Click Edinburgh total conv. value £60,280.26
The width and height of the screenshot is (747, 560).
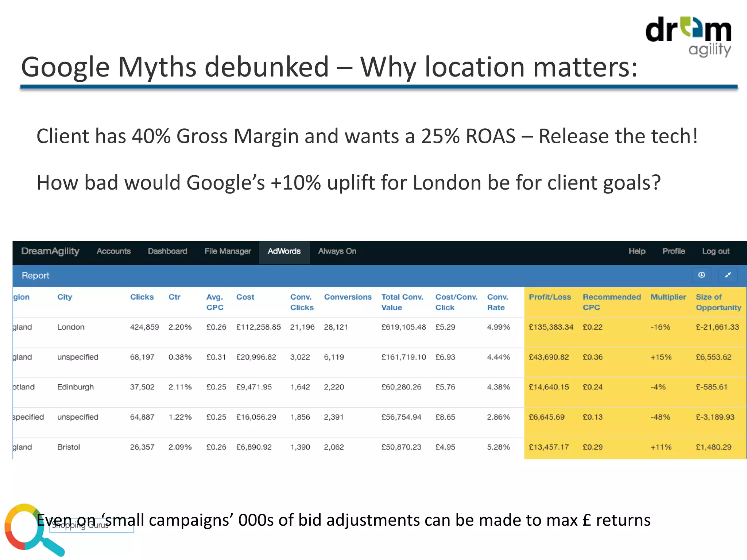[x=401, y=387]
